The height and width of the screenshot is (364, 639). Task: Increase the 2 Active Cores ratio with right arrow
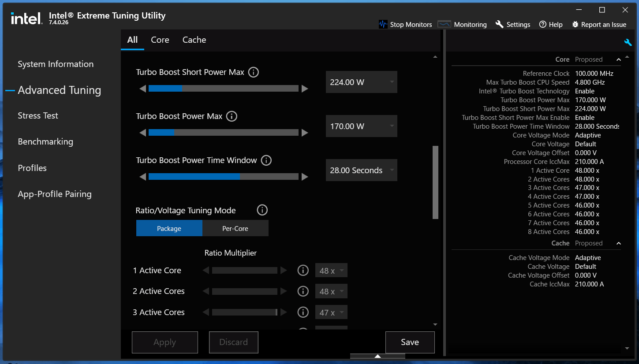point(284,291)
